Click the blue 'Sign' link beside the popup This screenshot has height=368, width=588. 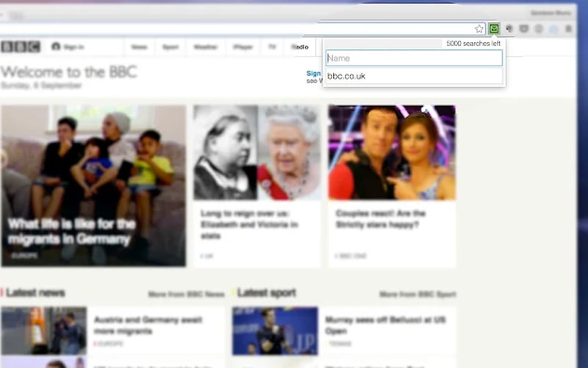click(314, 73)
